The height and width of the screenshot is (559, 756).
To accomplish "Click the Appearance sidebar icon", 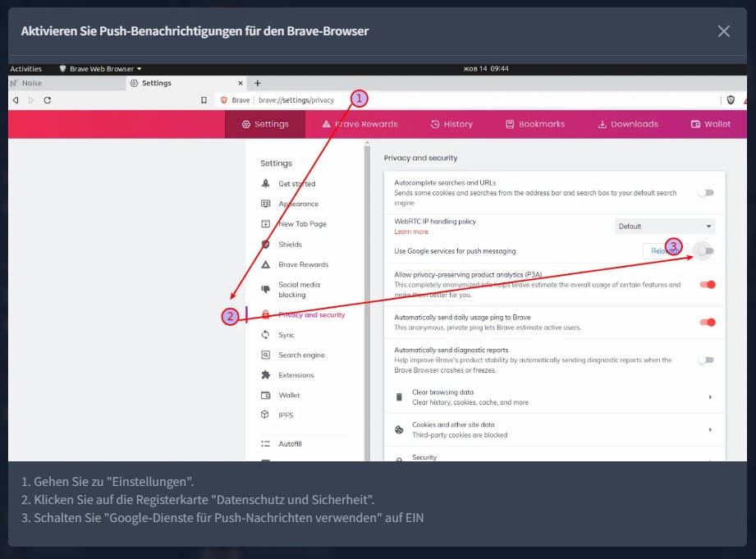I will tap(266, 204).
